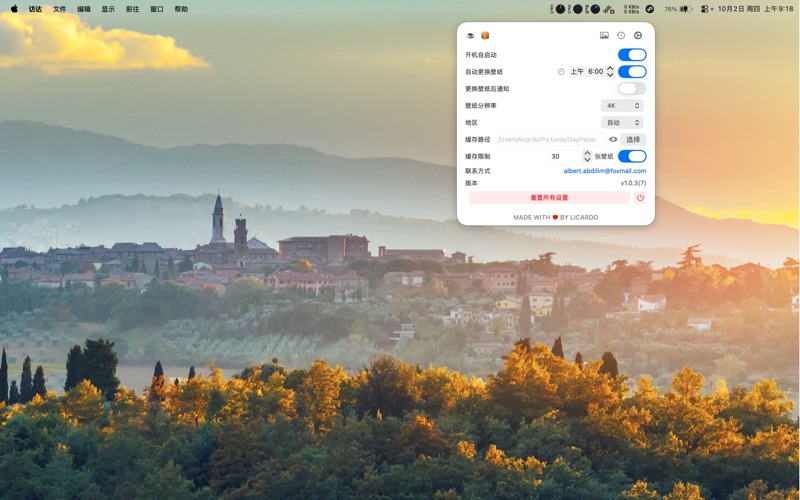Click the network speed KB/s indicator
This screenshot has width=800, height=500.
point(631,9)
